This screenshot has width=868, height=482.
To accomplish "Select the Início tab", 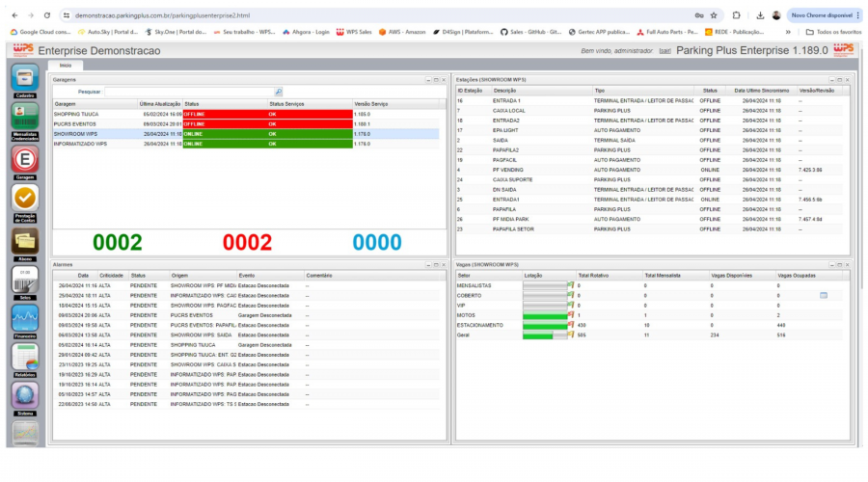I will (66, 65).
